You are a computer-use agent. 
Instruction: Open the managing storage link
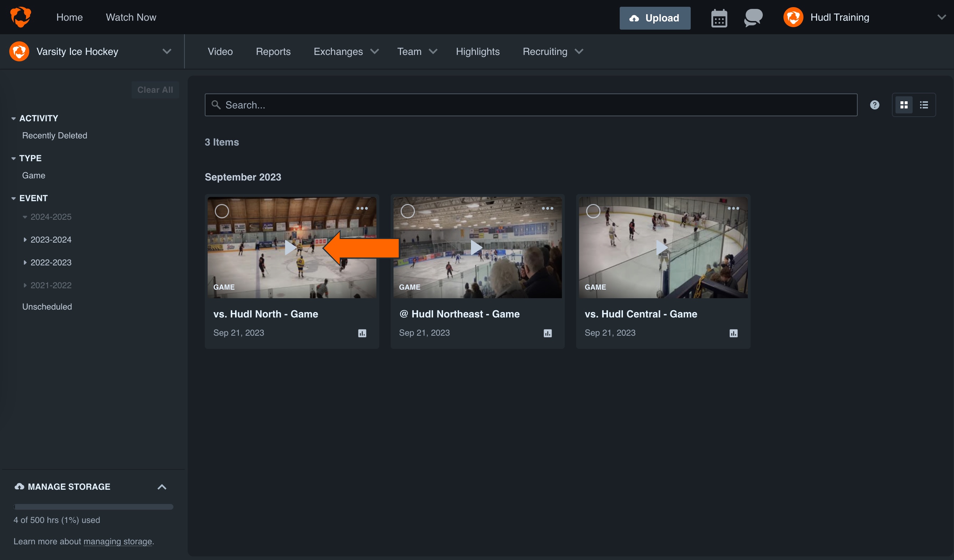[x=118, y=541]
